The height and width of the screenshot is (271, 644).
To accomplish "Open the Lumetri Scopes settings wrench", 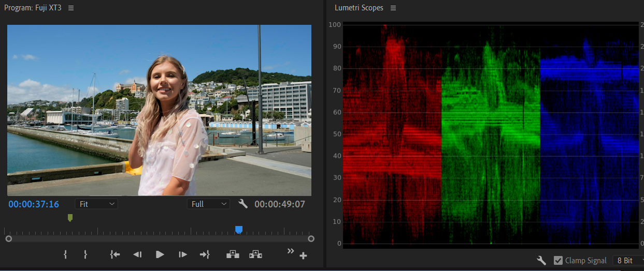I will (541, 261).
